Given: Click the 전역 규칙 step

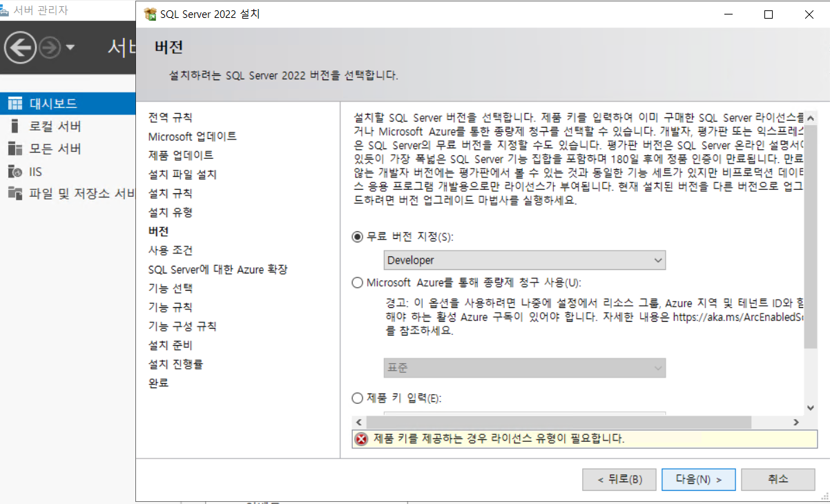Looking at the screenshot, I should pos(170,117).
